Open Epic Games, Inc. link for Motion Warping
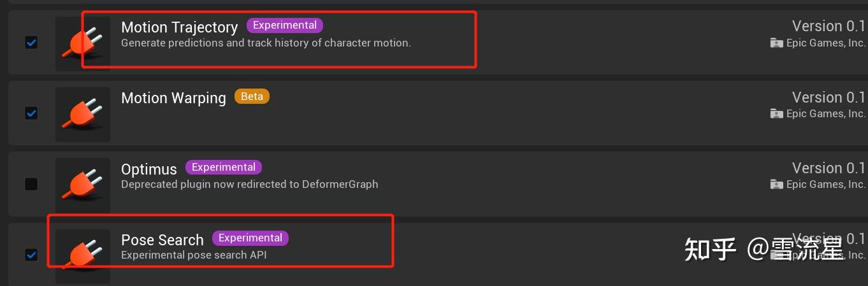868x286 pixels. point(825,114)
